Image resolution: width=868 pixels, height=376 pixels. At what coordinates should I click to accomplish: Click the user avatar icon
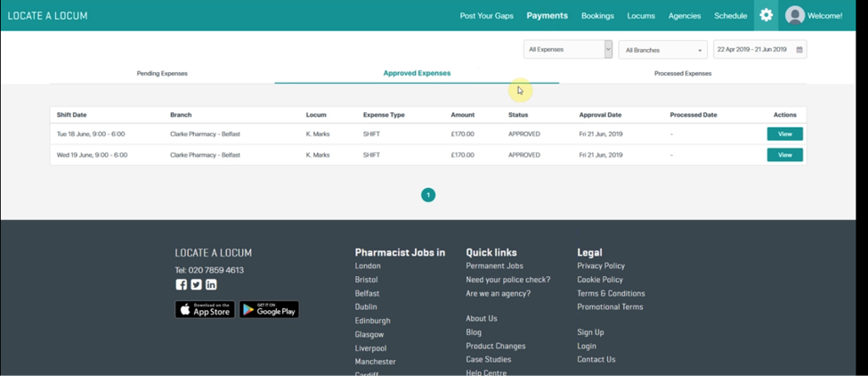pos(794,15)
